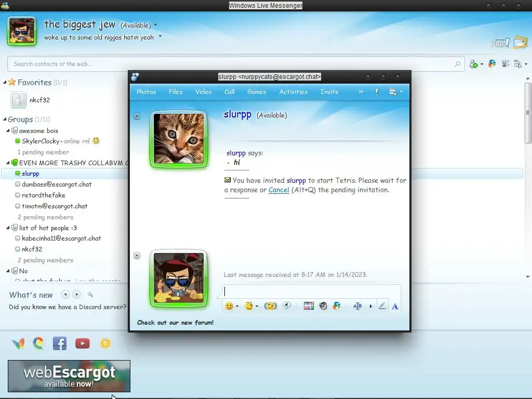The image size is (532, 399).
Task: Click slurpp's cat display picture
Action: click(179, 139)
